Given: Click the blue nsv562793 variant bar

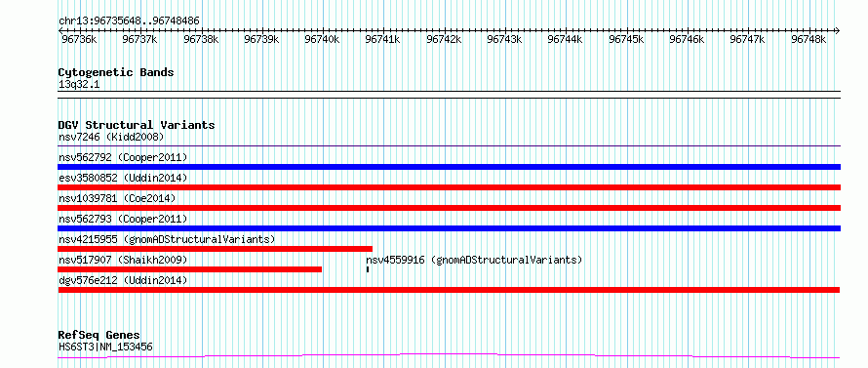Looking at the screenshot, I should [x=449, y=228].
